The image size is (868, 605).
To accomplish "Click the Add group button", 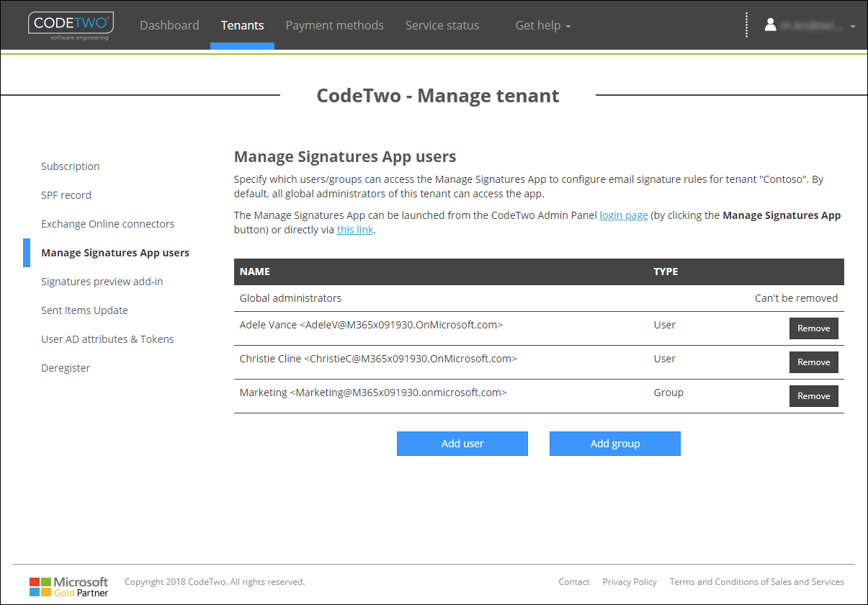I will 615,444.
